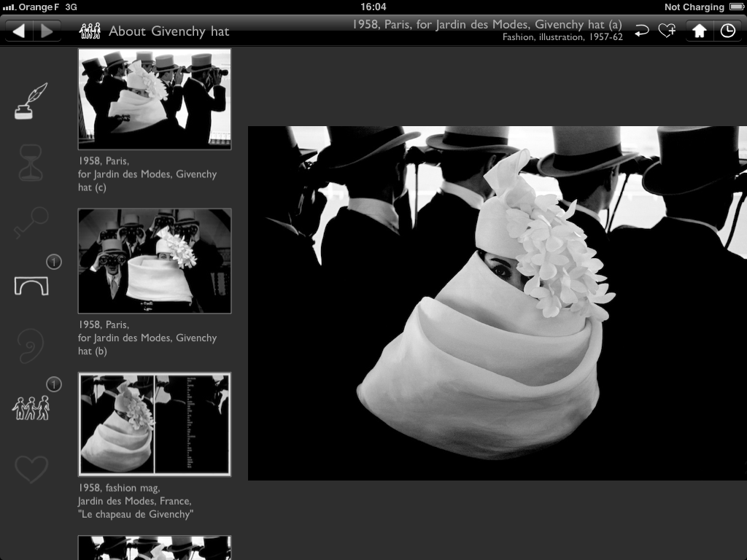Open the people group sidebar icon

pyautogui.click(x=31, y=408)
